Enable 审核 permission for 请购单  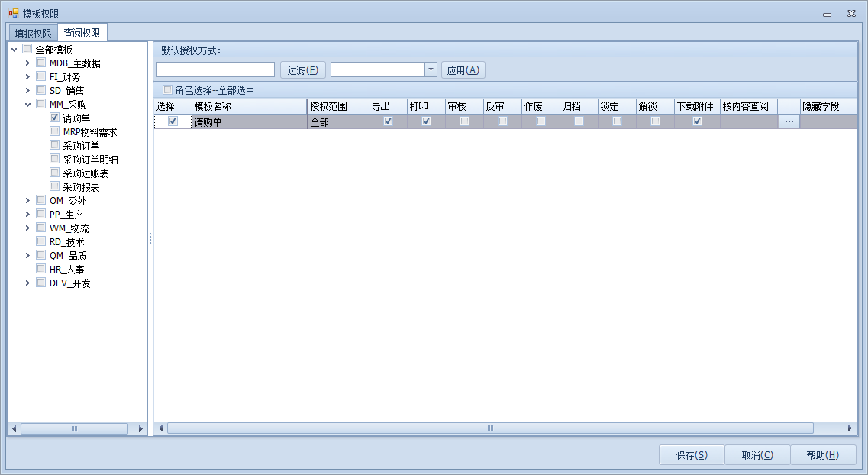coord(464,121)
